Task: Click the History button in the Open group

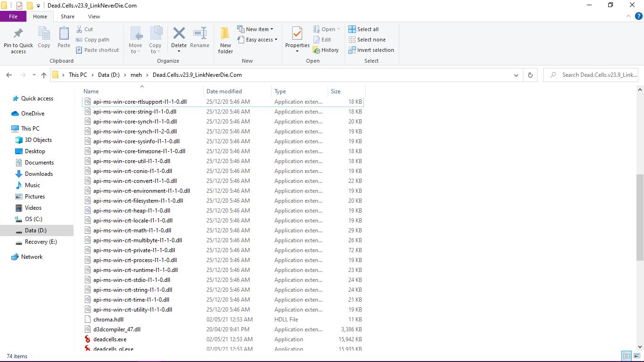Action: 326,50
